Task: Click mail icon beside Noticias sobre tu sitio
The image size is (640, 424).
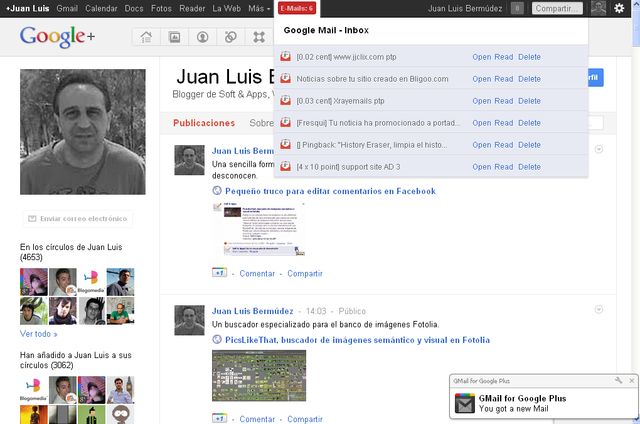Action: (286, 78)
